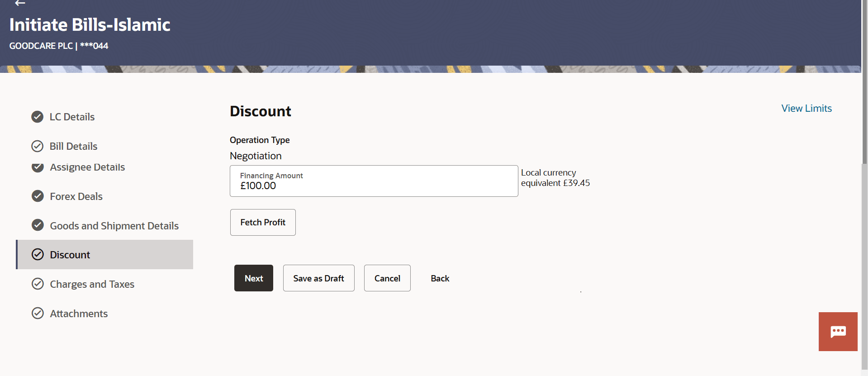
Task: Click 'Local currency equivalent £39.45' text
Action: point(555,178)
